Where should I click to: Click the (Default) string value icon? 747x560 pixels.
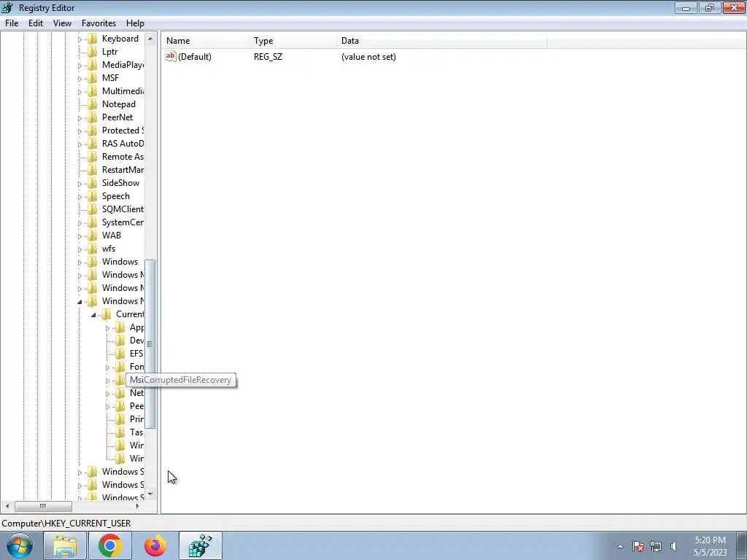[x=171, y=56]
